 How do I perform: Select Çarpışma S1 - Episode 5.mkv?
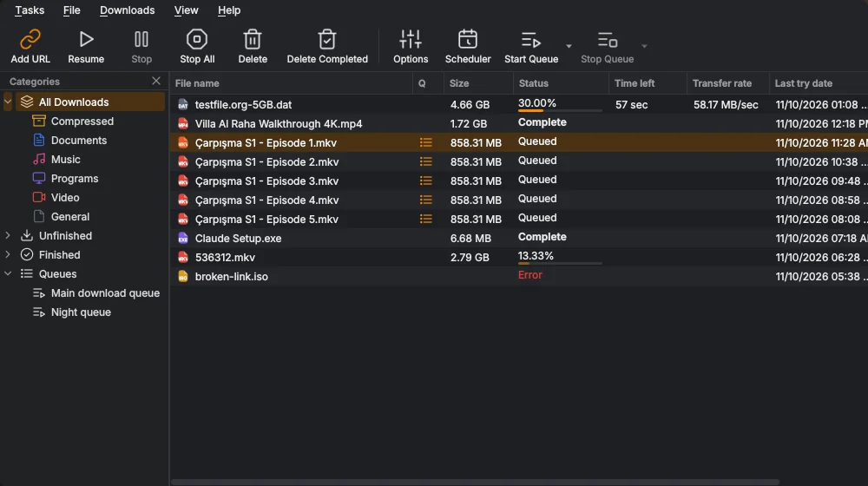pos(519,220)
